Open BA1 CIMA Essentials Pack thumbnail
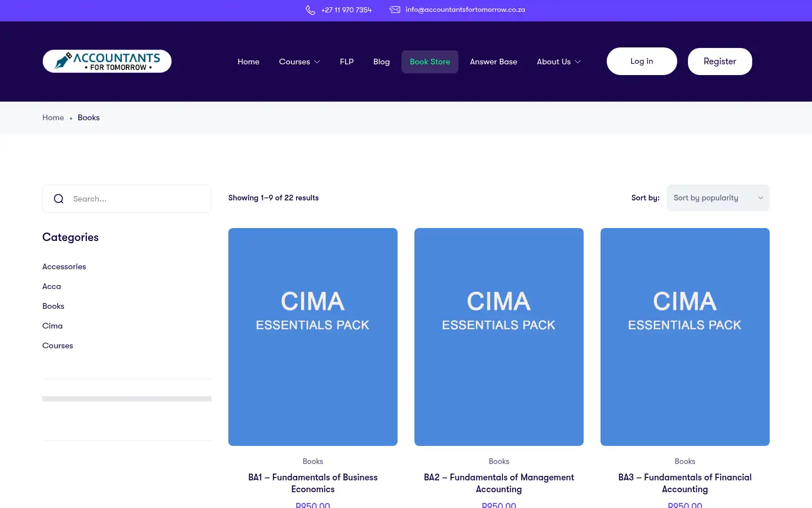 point(313,337)
